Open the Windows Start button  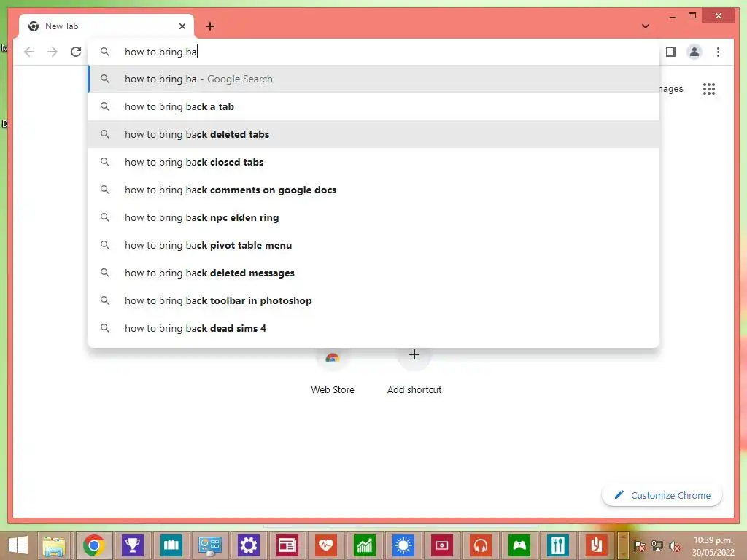tap(18, 545)
